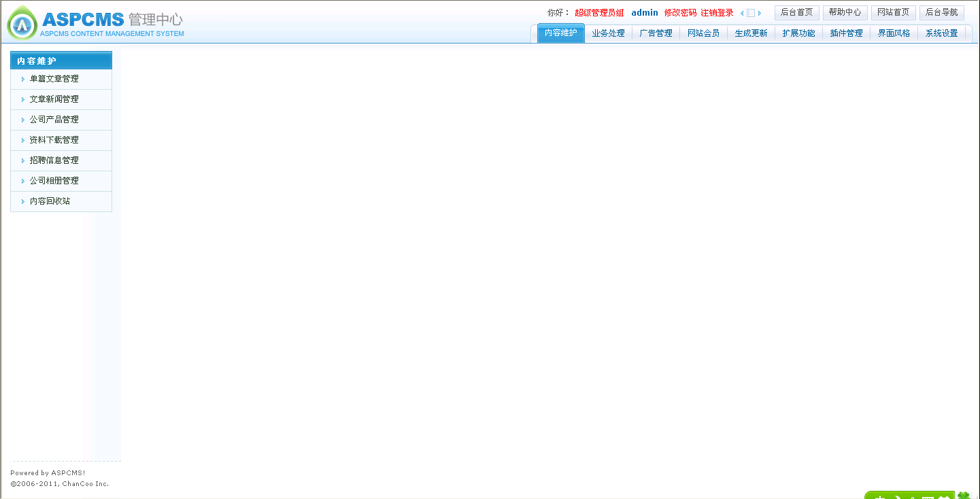Open the 系统设置 tab
The width and height of the screenshot is (980, 499).
coord(941,33)
